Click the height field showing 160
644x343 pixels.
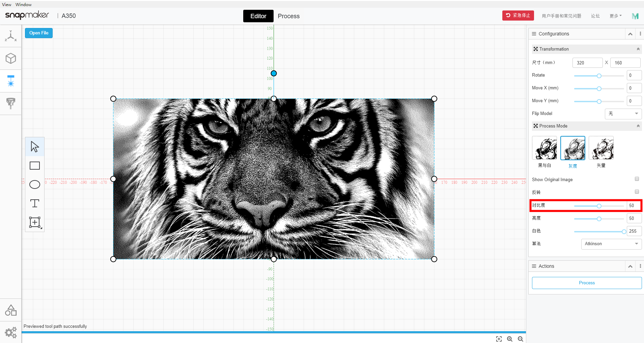point(625,63)
